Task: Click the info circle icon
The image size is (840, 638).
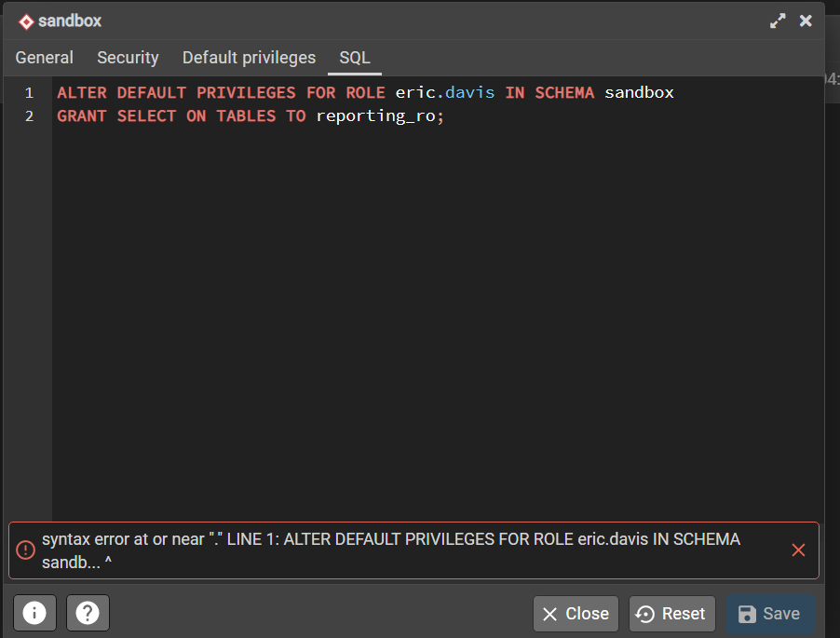Action: 34,613
